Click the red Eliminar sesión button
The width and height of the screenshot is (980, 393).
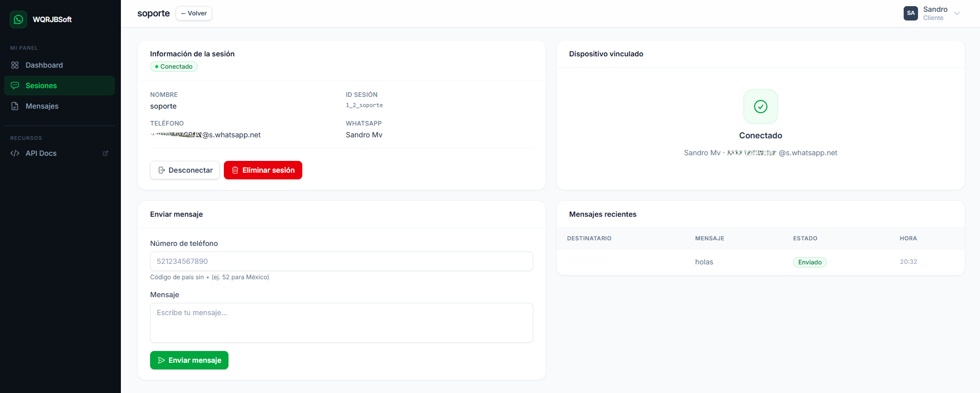[263, 170]
